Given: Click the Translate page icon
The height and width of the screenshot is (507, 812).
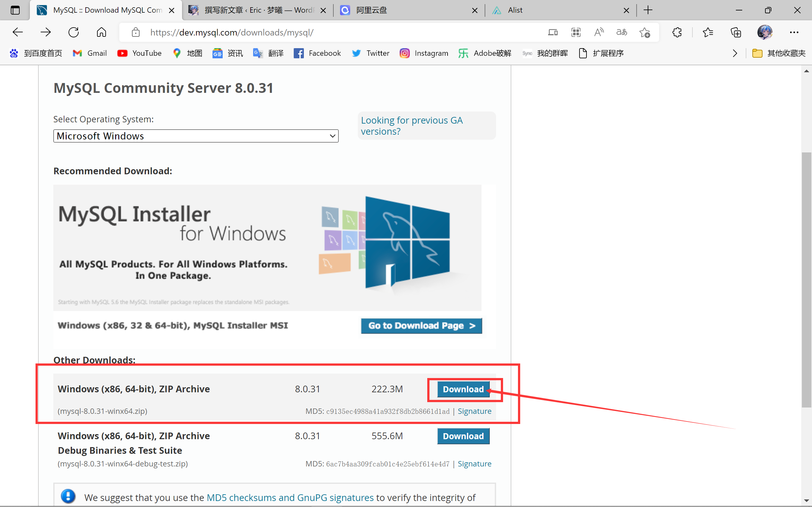Looking at the screenshot, I should point(621,32).
